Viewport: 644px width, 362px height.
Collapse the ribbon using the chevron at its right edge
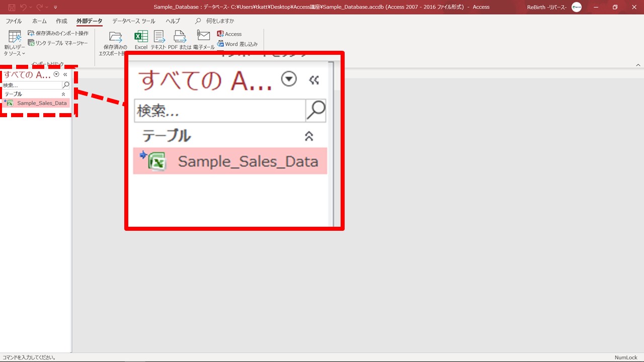coord(638,65)
